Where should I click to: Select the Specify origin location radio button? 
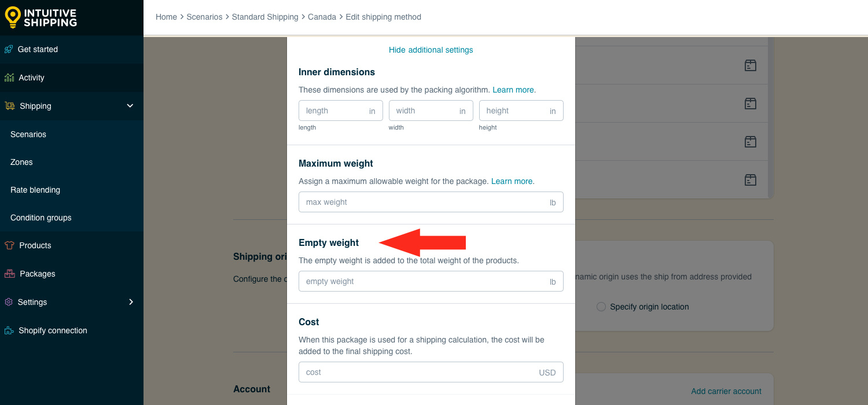point(601,307)
